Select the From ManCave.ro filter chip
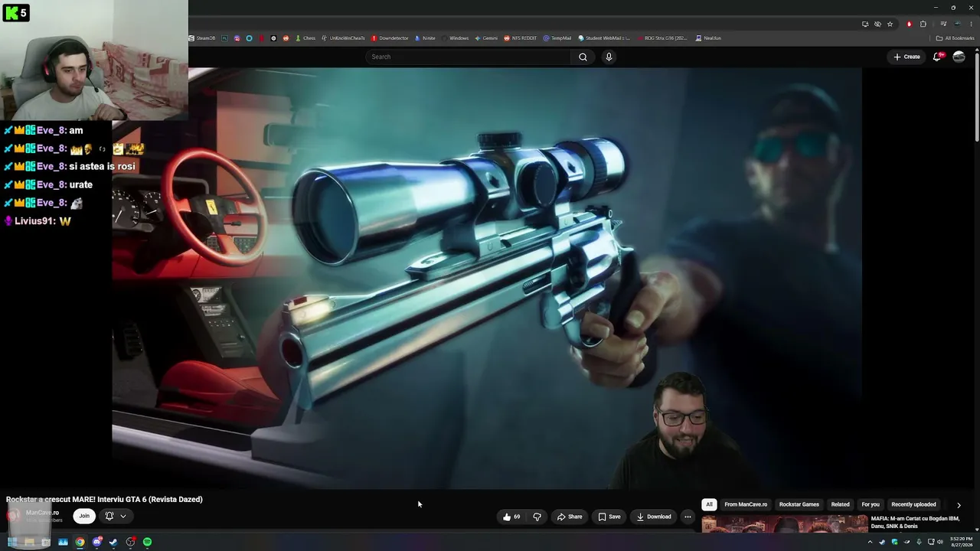 coord(746,504)
